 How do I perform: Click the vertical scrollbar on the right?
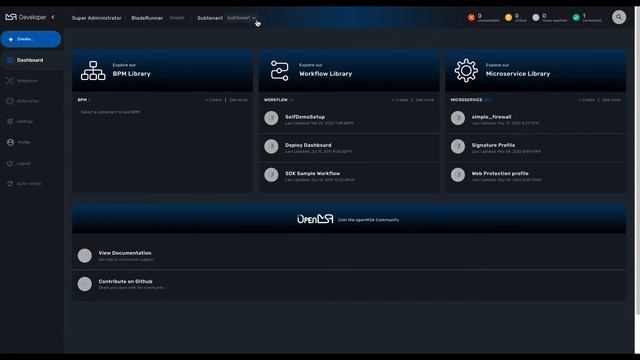(637, 163)
